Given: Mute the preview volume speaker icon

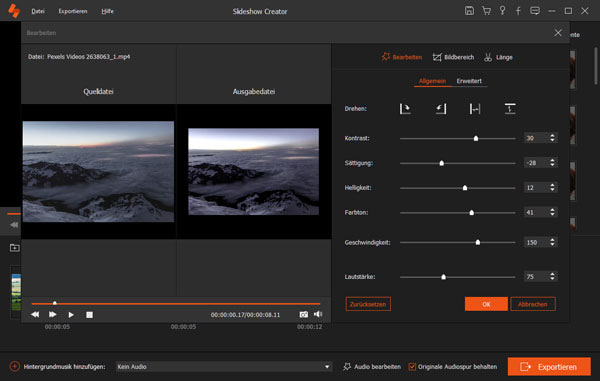Looking at the screenshot, I should click(318, 314).
